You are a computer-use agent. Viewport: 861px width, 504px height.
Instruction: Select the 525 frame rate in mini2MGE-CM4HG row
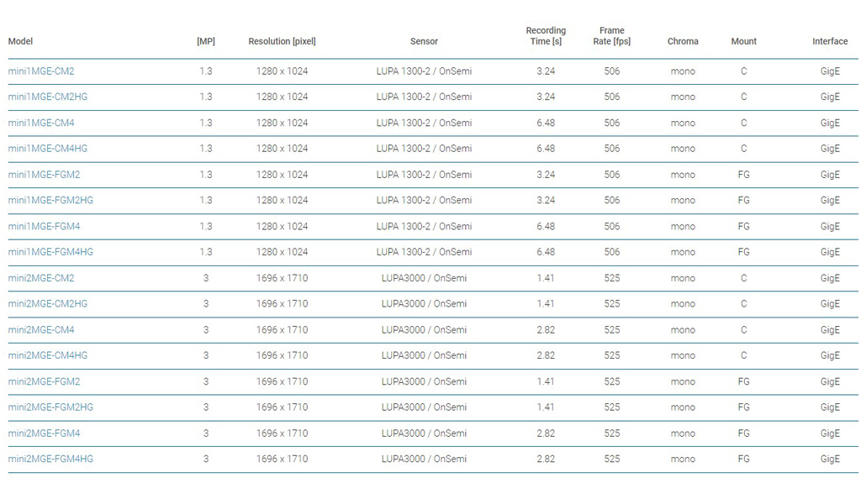click(612, 356)
